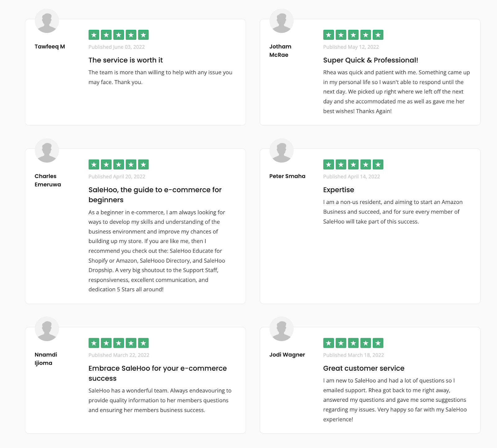Click 'Published March 22, 2022' date text

(x=119, y=355)
